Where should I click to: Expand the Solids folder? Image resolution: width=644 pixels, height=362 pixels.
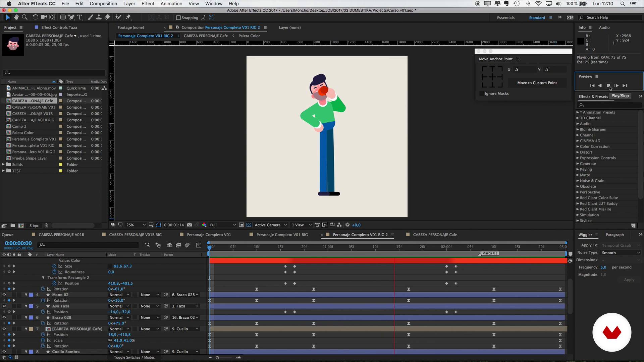point(3,165)
